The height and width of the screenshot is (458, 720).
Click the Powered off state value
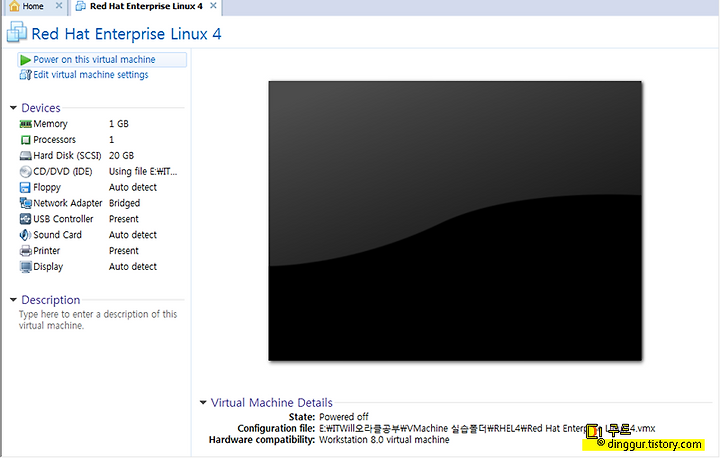coord(343,417)
